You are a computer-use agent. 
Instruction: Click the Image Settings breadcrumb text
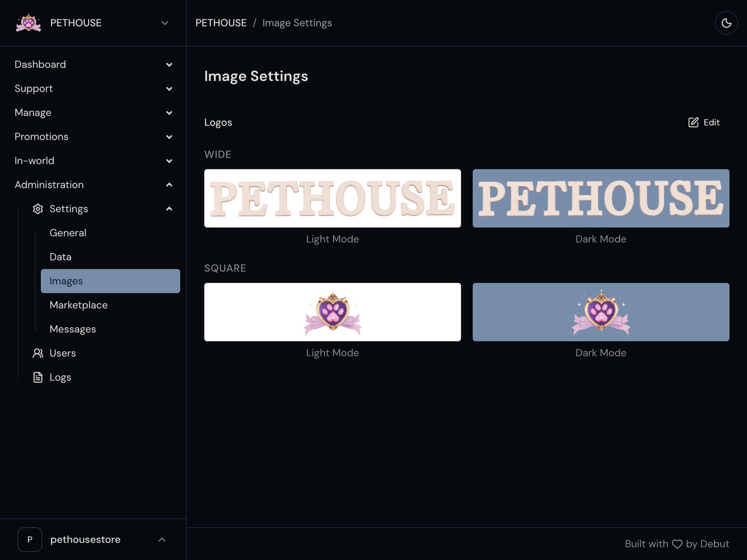[x=297, y=23]
